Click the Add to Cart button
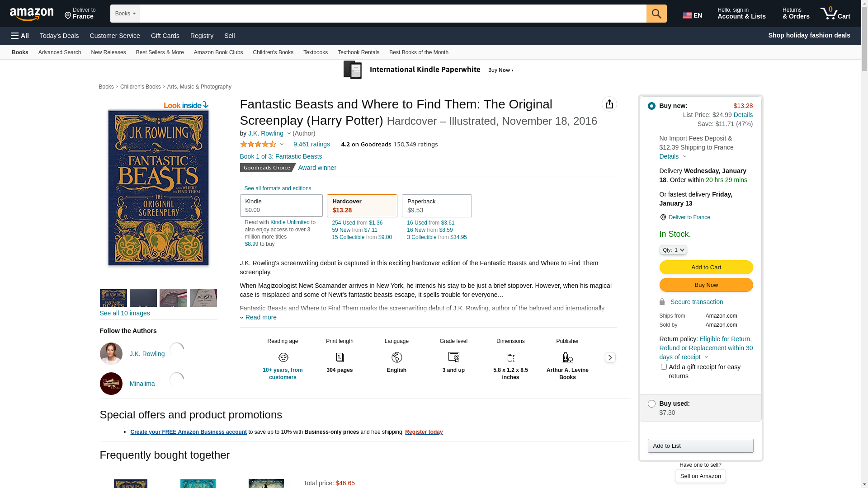This screenshot has width=868, height=488. [706, 267]
